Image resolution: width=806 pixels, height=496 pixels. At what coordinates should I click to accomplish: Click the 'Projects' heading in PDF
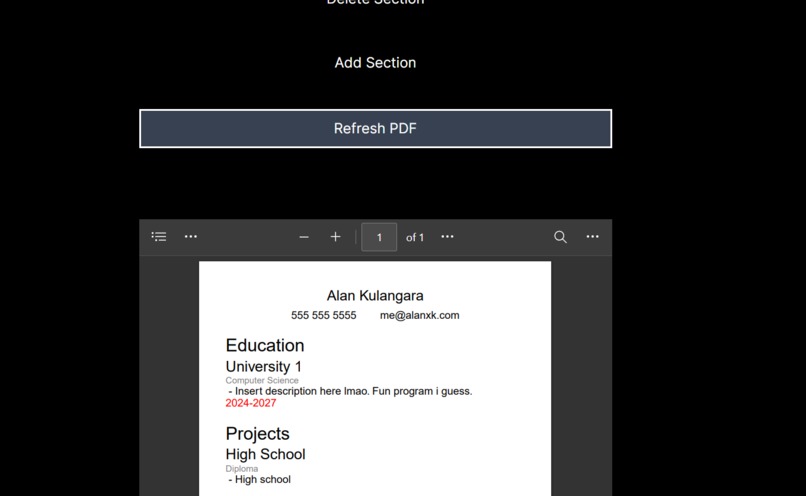258,434
